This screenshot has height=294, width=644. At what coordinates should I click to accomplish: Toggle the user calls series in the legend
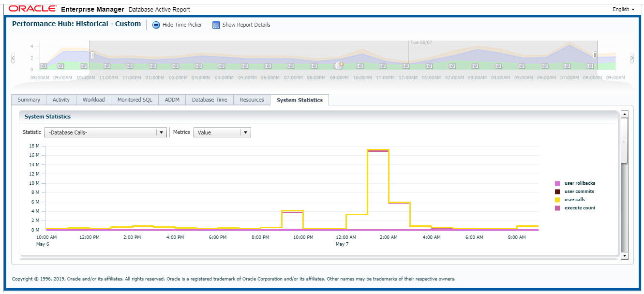pyautogui.click(x=575, y=199)
